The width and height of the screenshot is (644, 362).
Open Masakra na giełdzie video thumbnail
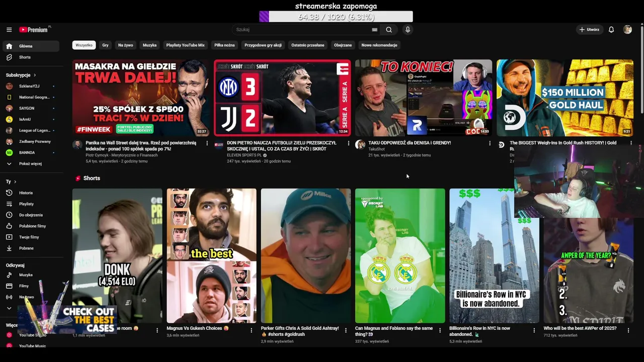(140, 98)
